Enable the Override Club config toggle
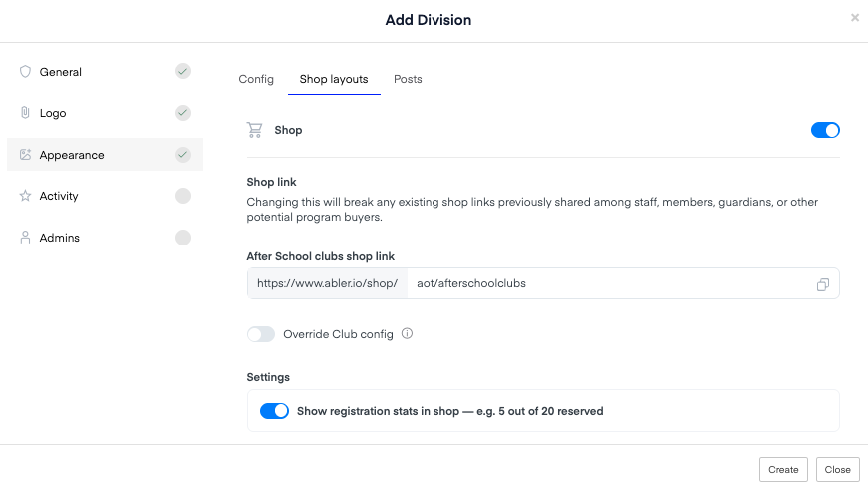Image resolution: width=868 pixels, height=489 pixels. (261, 334)
